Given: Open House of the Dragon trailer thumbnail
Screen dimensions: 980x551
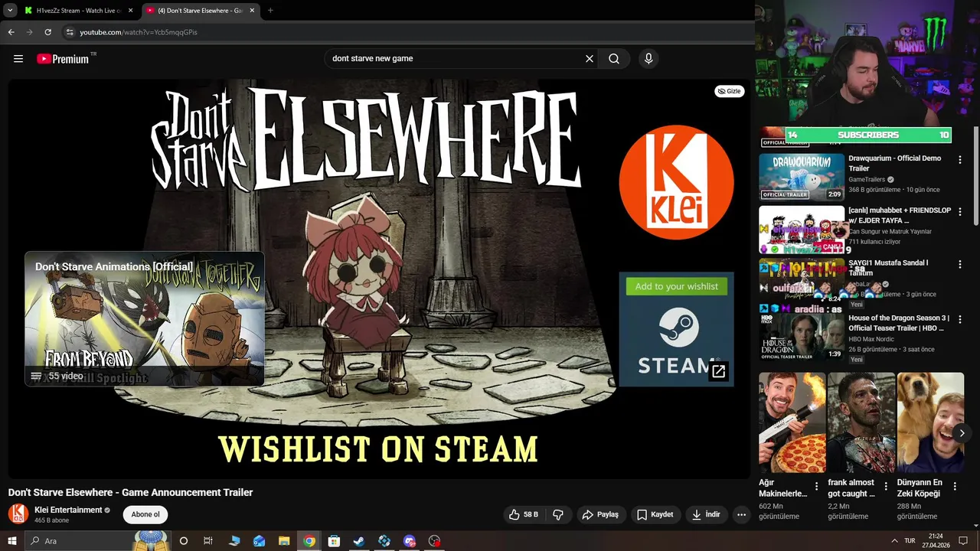Looking at the screenshot, I should pyautogui.click(x=802, y=337).
